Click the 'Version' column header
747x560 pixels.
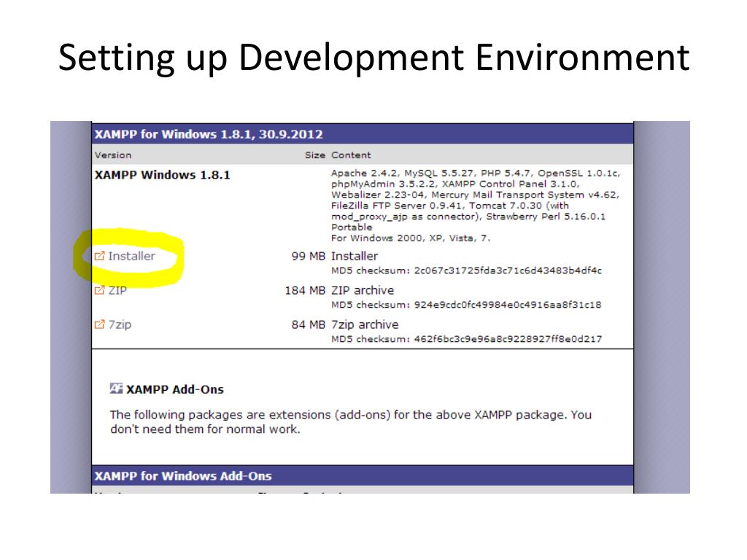tap(113, 155)
